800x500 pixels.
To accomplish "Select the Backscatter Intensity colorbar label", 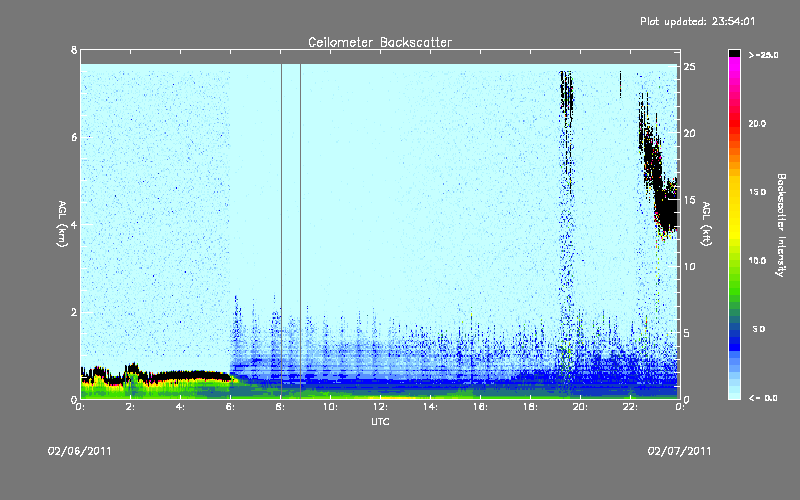I will coord(781,225).
